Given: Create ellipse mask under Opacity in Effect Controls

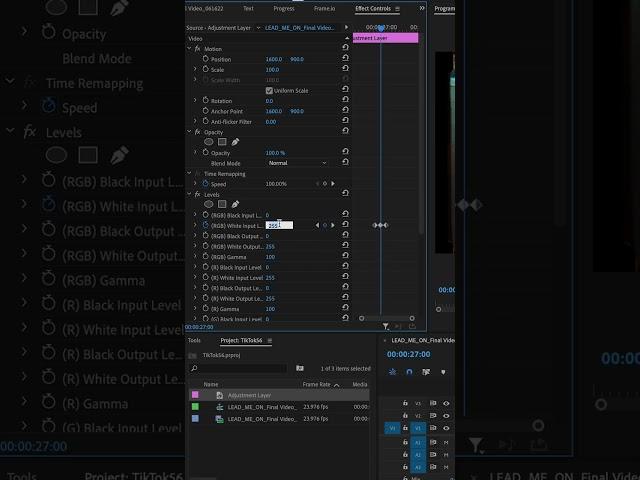Looking at the screenshot, I should [209, 142].
